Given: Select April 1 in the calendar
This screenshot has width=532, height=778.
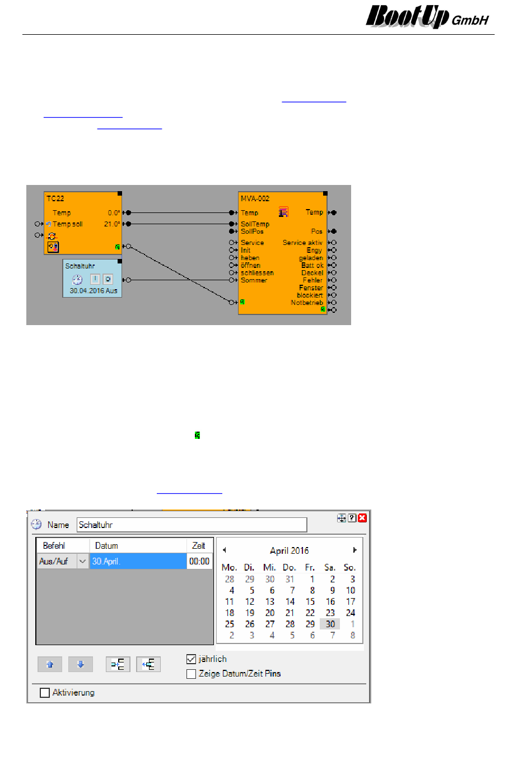Looking at the screenshot, I should [312, 579].
